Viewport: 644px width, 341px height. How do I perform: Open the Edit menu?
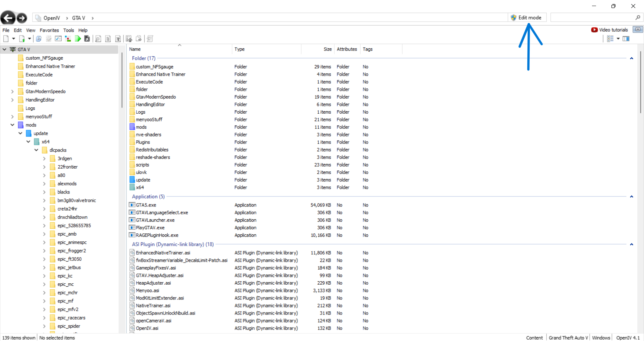pyautogui.click(x=18, y=30)
